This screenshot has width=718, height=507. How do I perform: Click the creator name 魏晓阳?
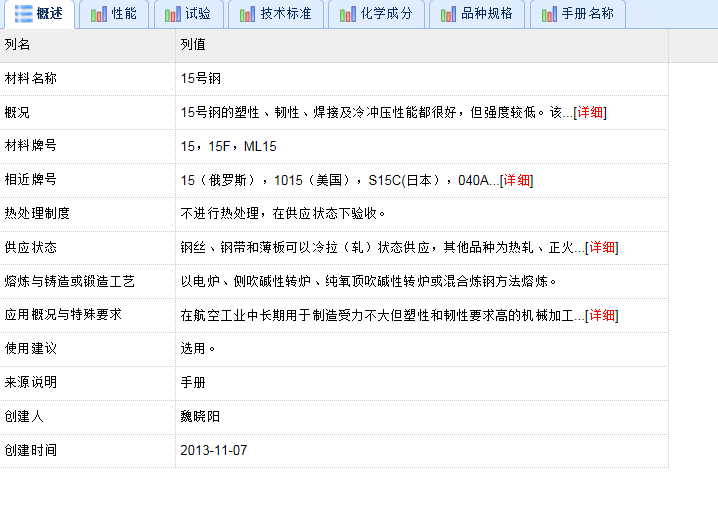(200, 416)
